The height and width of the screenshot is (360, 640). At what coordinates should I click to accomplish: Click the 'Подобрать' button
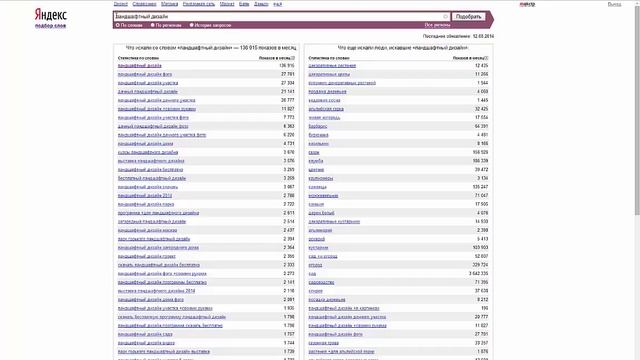469,17
